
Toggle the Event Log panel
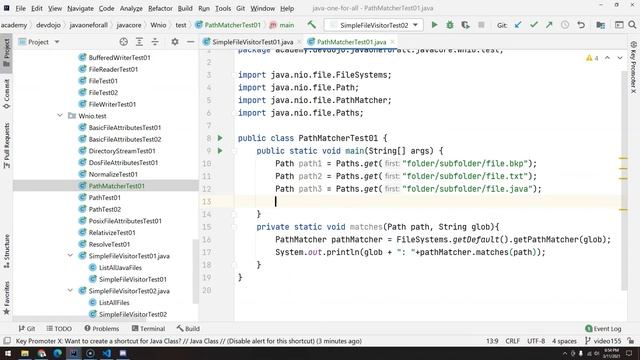[603, 328]
